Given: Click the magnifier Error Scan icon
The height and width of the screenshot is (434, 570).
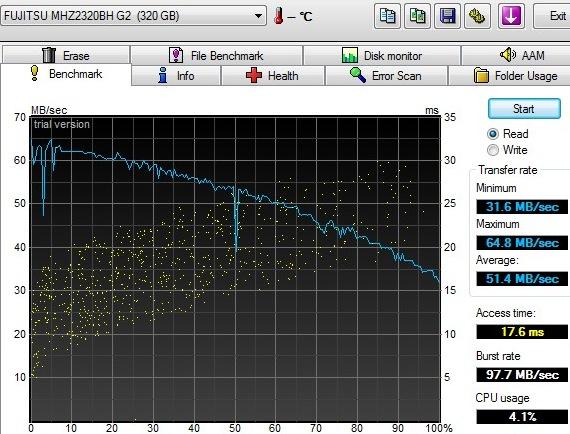Looking at the screenshot, I should pos(358,75).
